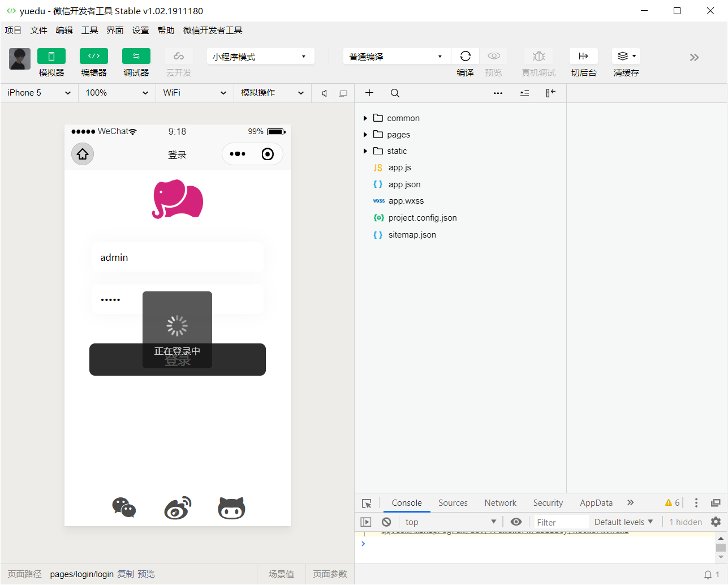Show more devtools tabs chevron
Viewport: 728px width, 585px height.
click(631, 502)
